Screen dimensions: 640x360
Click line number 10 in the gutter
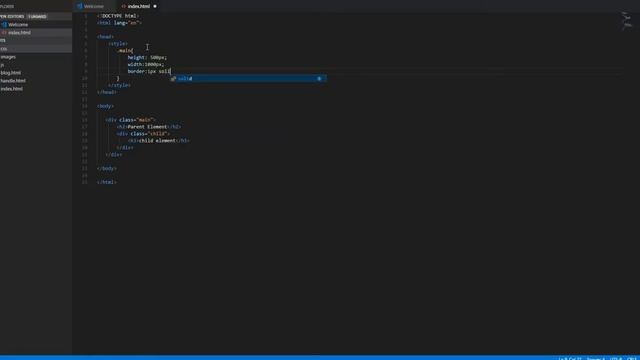(x=84, y=78)
